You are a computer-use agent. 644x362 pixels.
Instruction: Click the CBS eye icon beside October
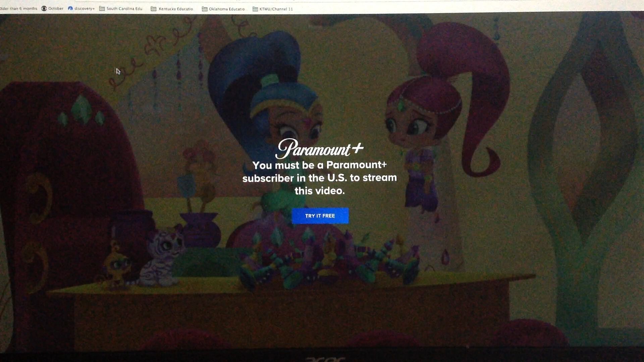pos(44,8)
